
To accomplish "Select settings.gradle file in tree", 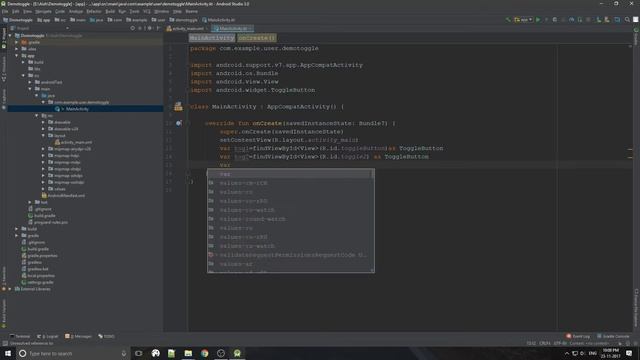I will [x=37, y=282].
